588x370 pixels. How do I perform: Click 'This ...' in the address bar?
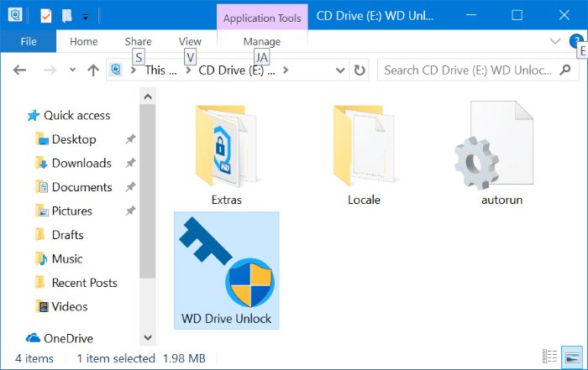[161, 70]
